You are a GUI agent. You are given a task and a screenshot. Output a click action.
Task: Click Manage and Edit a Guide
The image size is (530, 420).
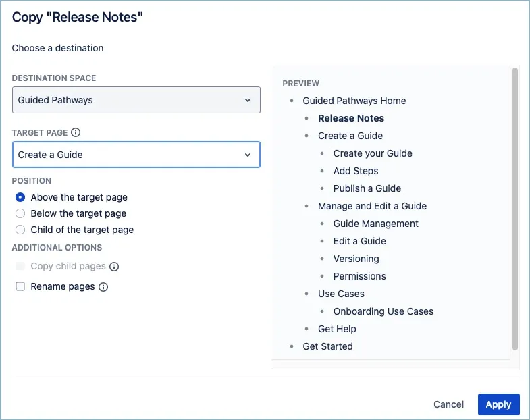point(372,206)
